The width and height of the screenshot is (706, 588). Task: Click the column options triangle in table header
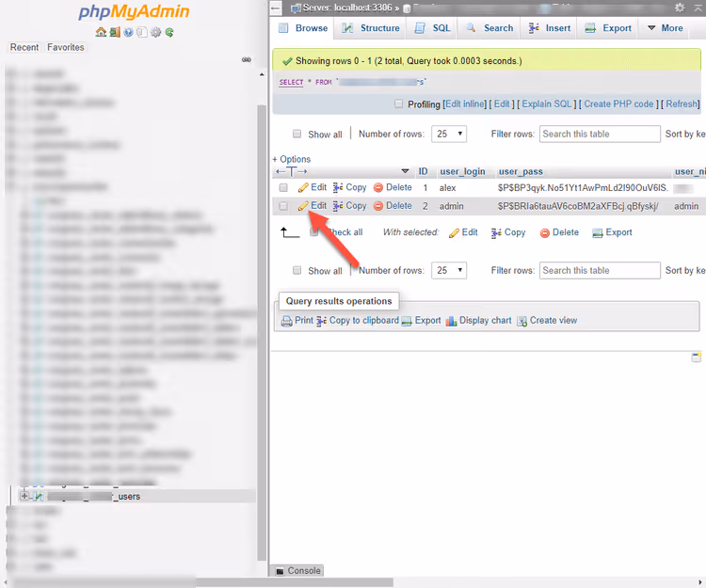click(405, 171)
